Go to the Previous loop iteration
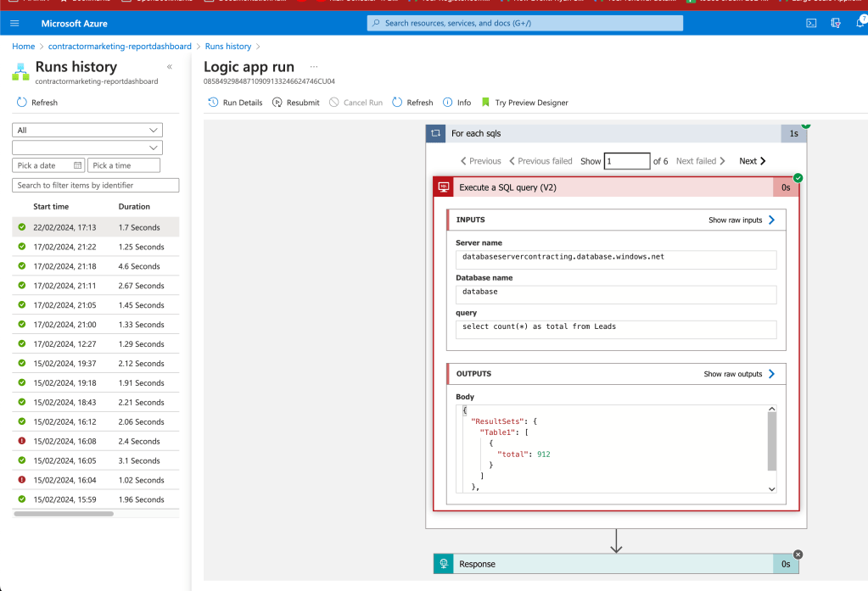 point(480,161)
